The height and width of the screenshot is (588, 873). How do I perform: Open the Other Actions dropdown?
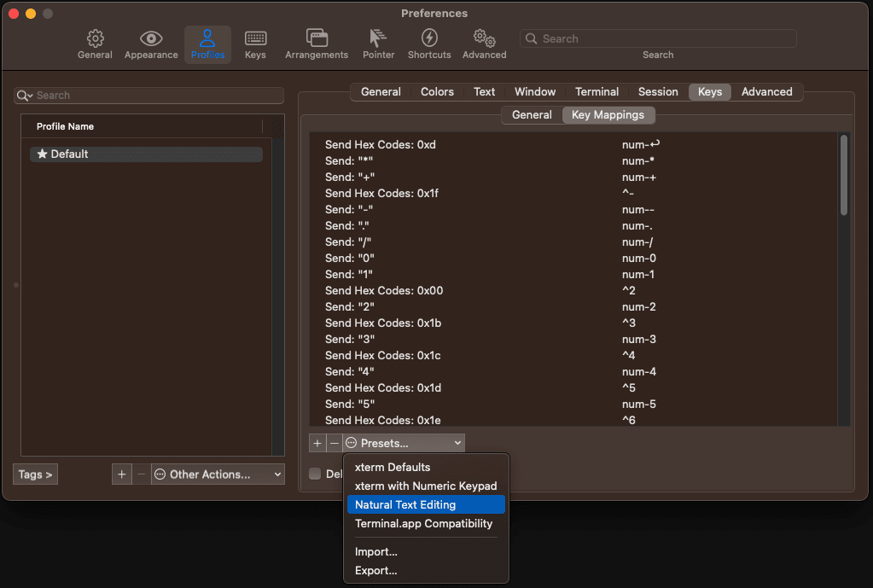[218, 474]
